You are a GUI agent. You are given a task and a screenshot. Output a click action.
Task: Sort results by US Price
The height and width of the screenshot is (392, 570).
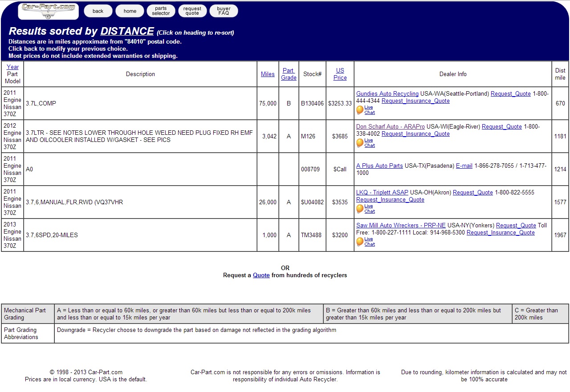(x=340, y=74)
